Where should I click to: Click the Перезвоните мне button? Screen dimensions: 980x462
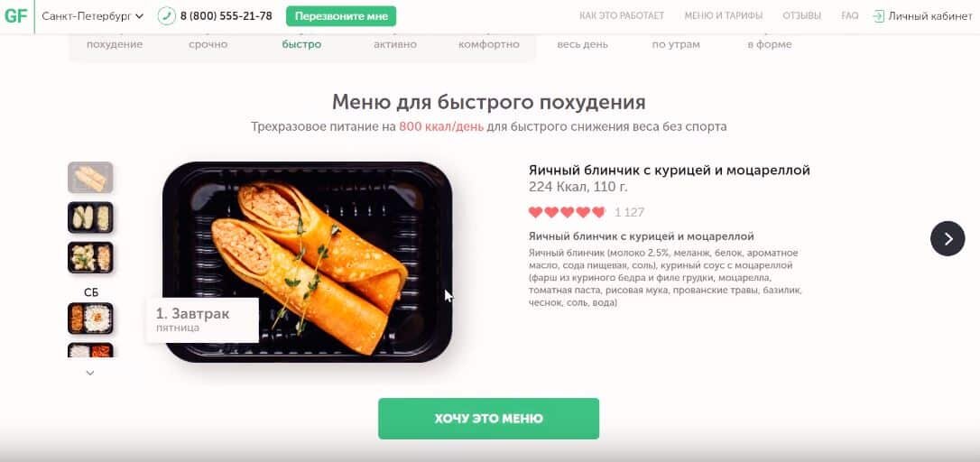pyautogui.click(x=341, y=16)
